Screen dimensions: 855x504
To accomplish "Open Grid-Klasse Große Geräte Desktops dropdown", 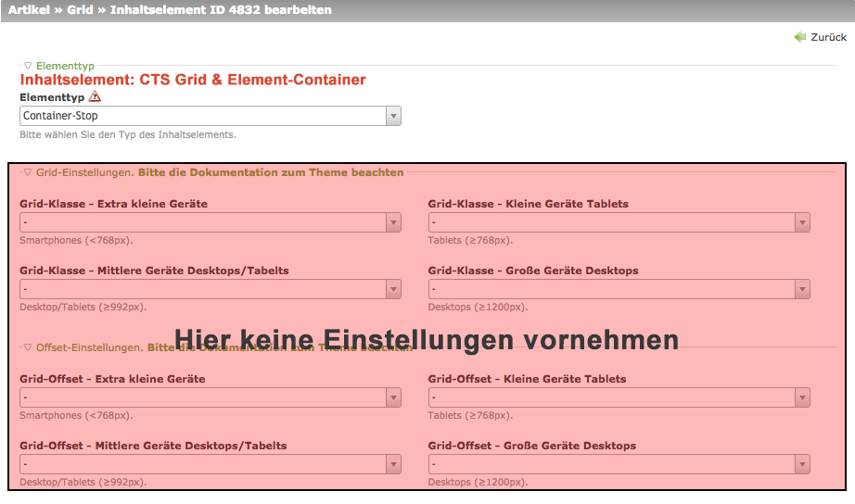I will point(619,289).
